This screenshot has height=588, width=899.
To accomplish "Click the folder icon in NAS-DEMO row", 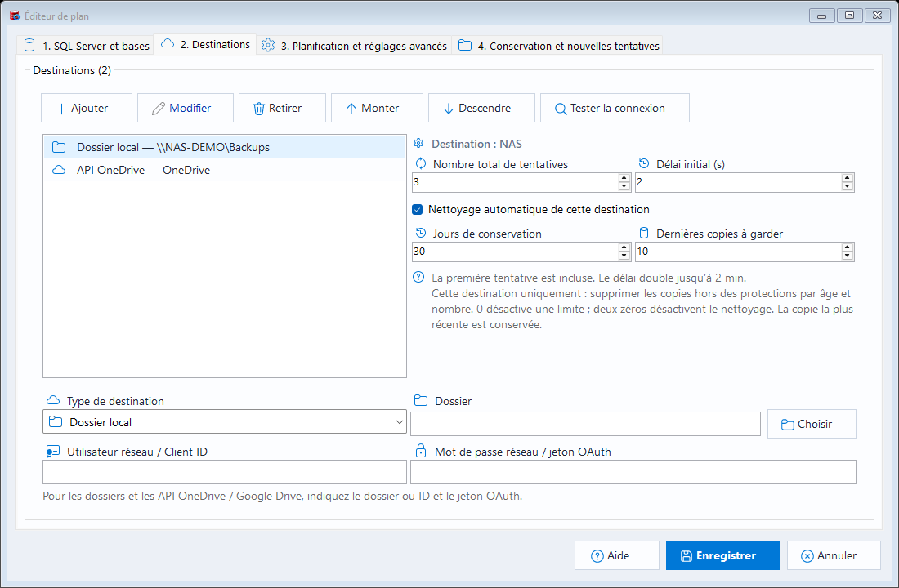I will (x=59, y=147).
